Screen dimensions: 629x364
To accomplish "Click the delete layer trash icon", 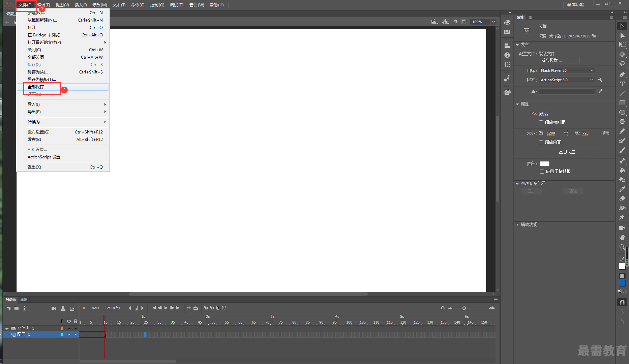I will point(24,308).
